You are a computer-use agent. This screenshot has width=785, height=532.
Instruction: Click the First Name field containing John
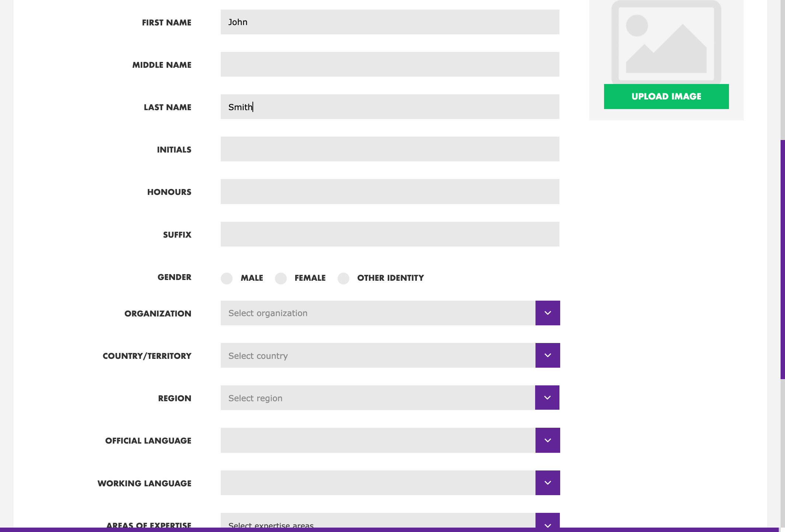[390, 22]
